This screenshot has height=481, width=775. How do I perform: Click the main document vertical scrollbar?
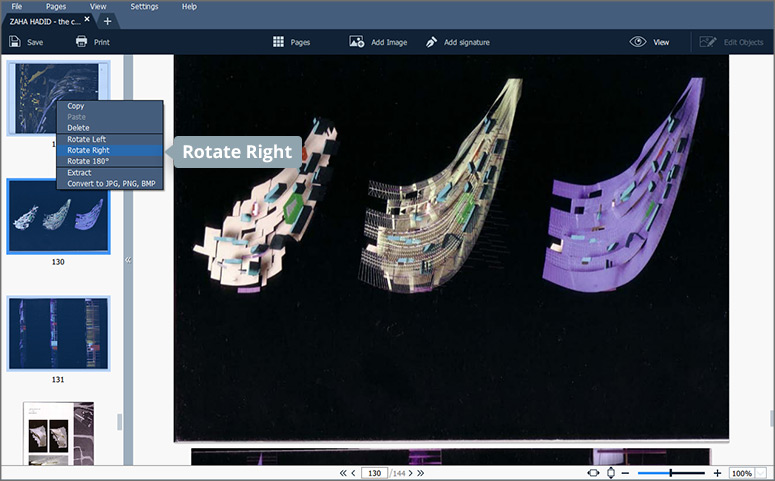tap(772, 418)
